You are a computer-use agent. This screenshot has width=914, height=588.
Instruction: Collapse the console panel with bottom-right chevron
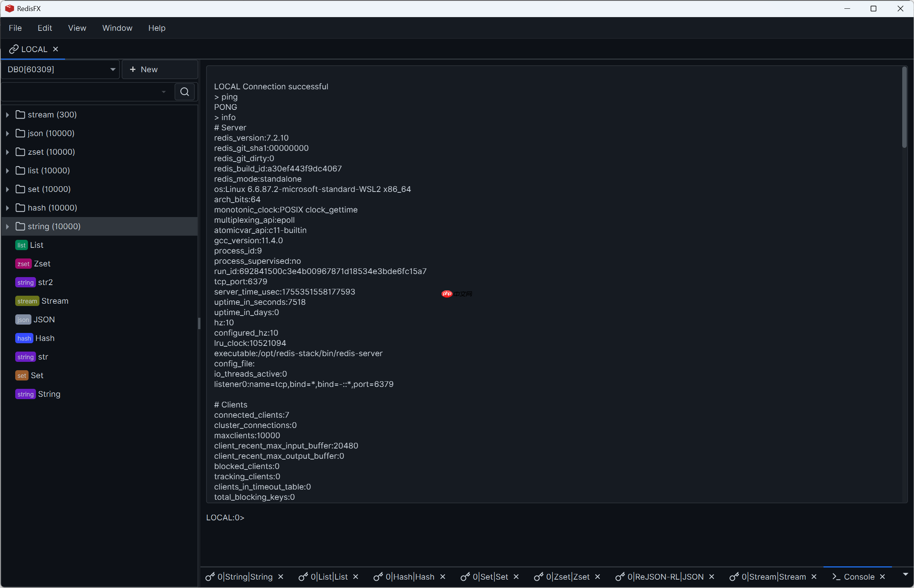(x=904, y=575)
